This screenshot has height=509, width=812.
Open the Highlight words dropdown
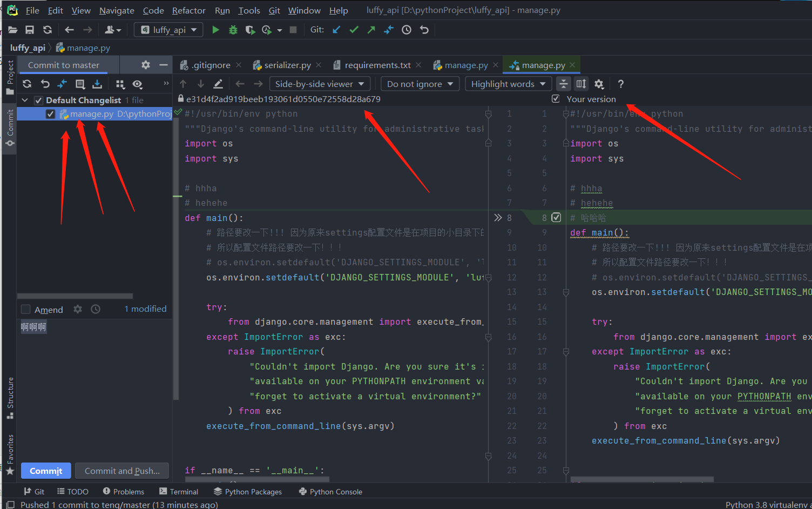coord(508,84)
